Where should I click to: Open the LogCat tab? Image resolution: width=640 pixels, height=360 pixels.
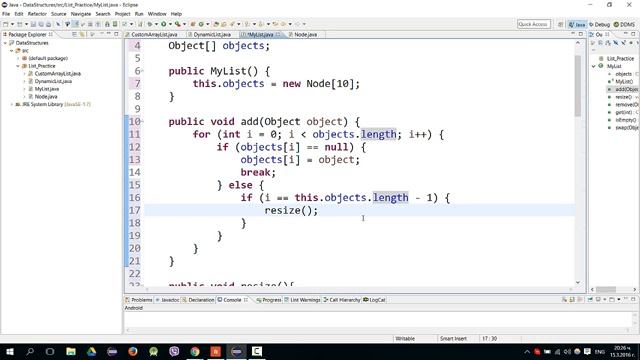[x=374, y=300]
